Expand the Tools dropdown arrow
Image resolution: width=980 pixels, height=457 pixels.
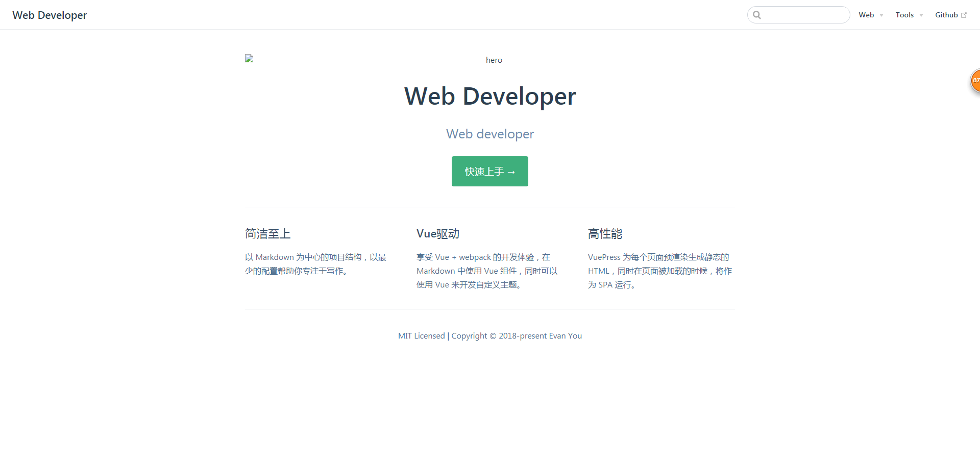click(x=921, y=15)
